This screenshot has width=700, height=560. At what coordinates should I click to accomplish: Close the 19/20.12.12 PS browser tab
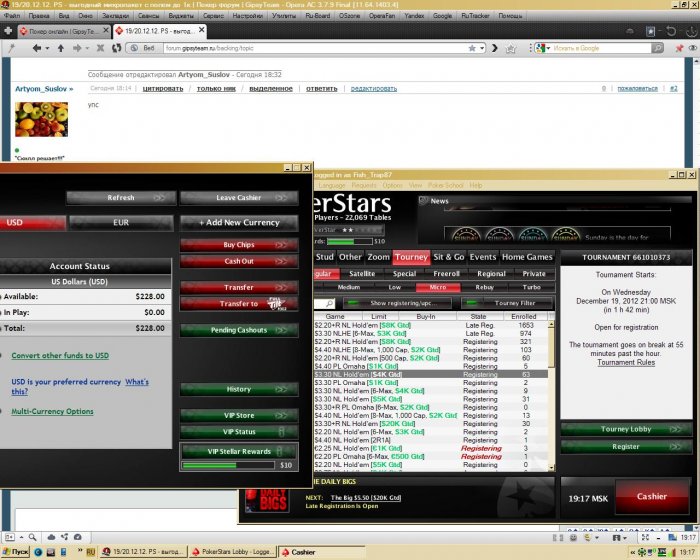(x=201, y=30)
